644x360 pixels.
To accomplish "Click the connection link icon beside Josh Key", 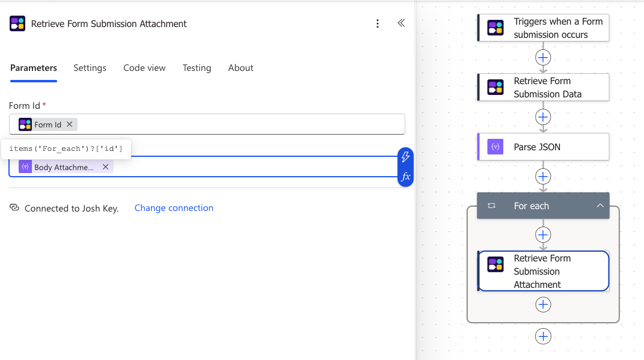I will click(14, 208).
